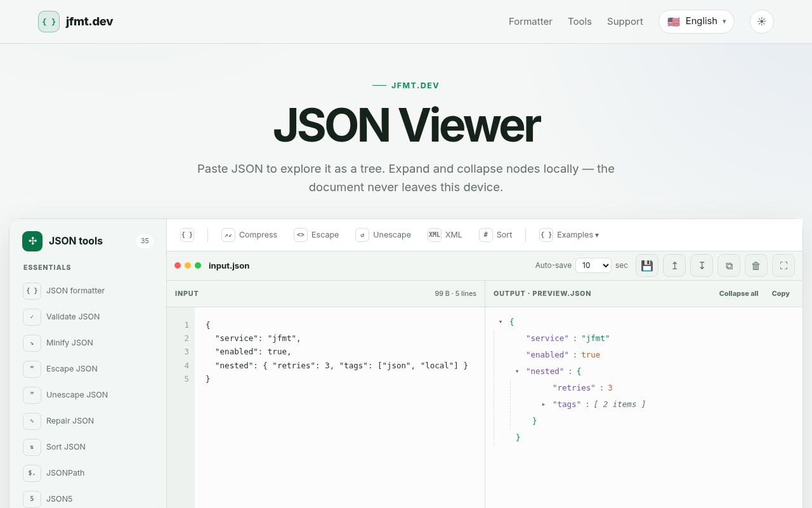
Task: Open the Examples dropdown menu
Action: 569,235
